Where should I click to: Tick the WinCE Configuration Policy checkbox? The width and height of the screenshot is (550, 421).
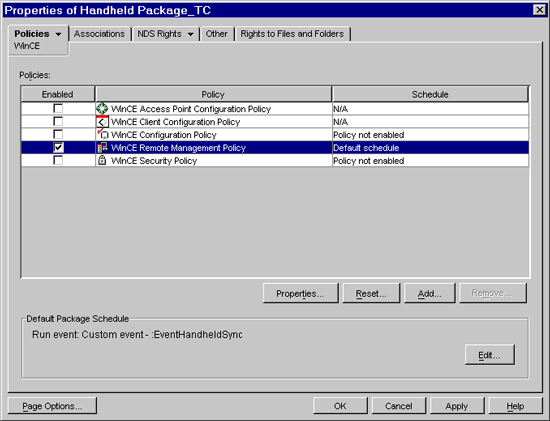point(58,134)
